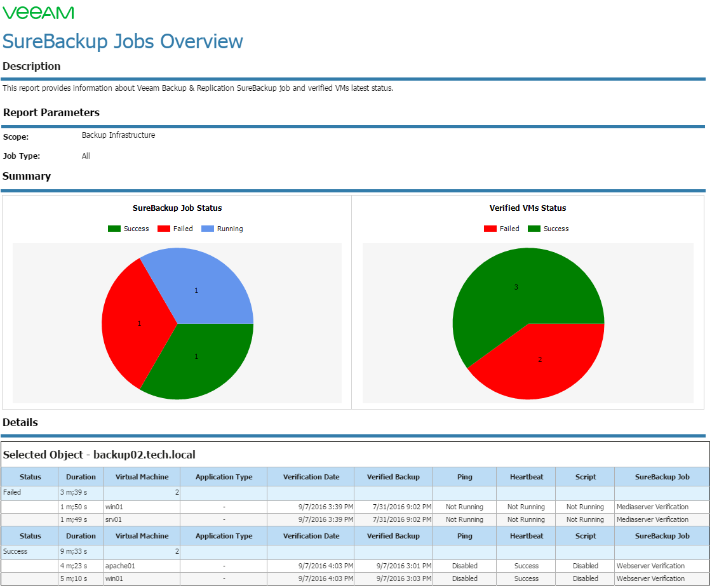Viewport: 712px width, 588px height.
Task: Click the Backup Infrastructure scope value
Action: pyautogui.click(x=119, y=135)
